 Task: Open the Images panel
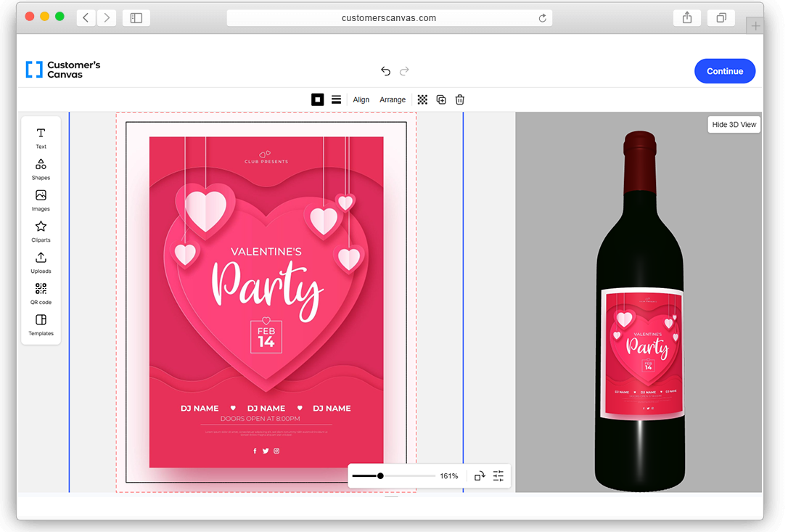click(x=41, y=199)
